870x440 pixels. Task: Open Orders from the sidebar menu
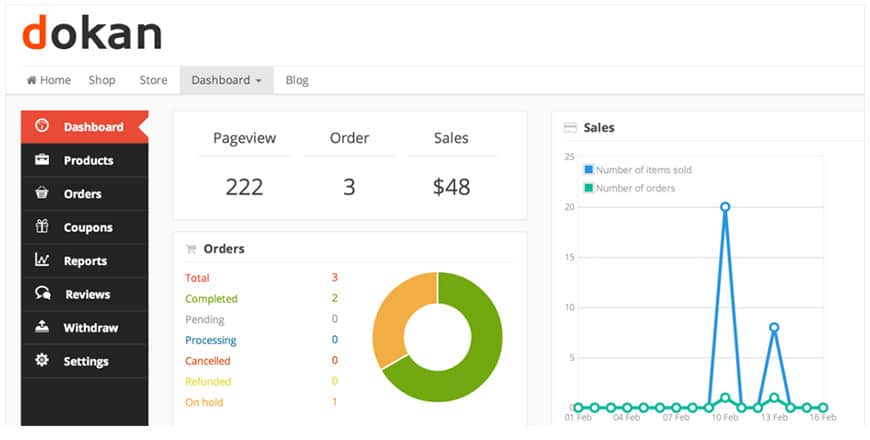[x=84, y=194]
